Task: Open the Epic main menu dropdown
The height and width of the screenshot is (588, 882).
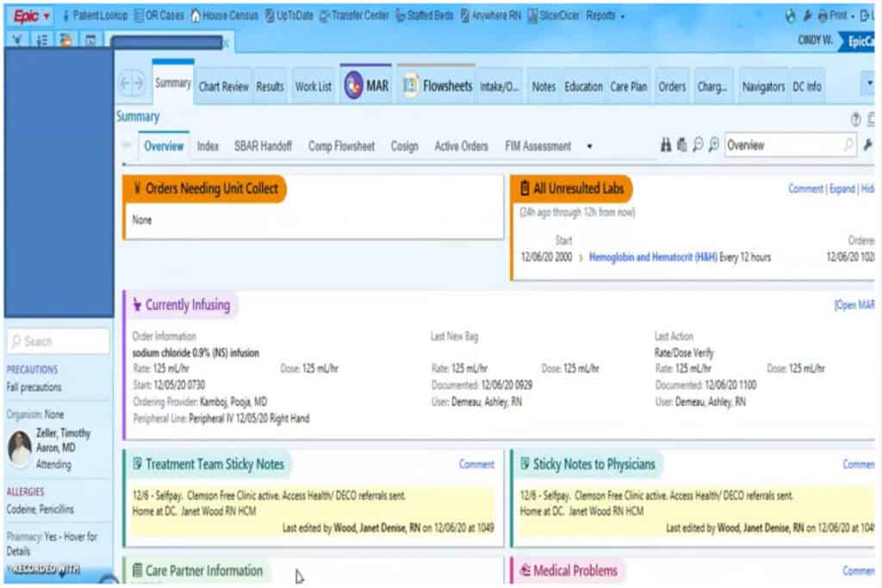Action: pos(32,15)
